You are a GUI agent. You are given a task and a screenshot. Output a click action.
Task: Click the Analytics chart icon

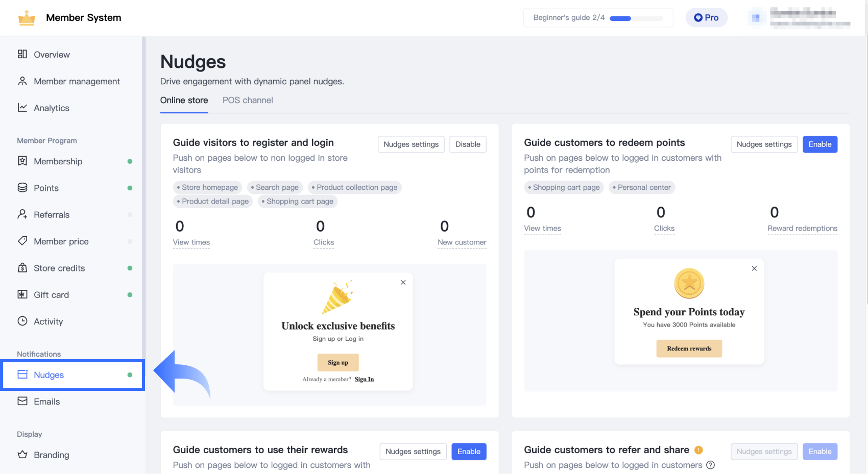pyautogui.click(x=22, y=108)
